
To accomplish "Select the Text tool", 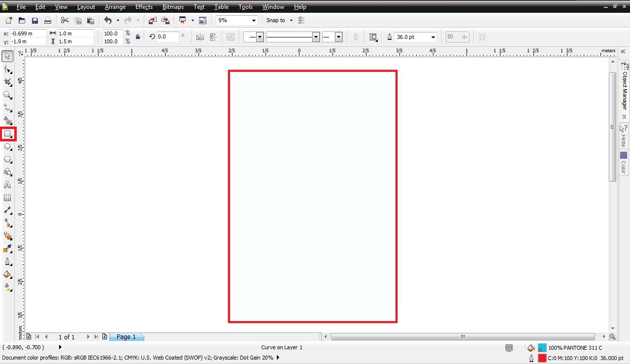I will [7, 185].
